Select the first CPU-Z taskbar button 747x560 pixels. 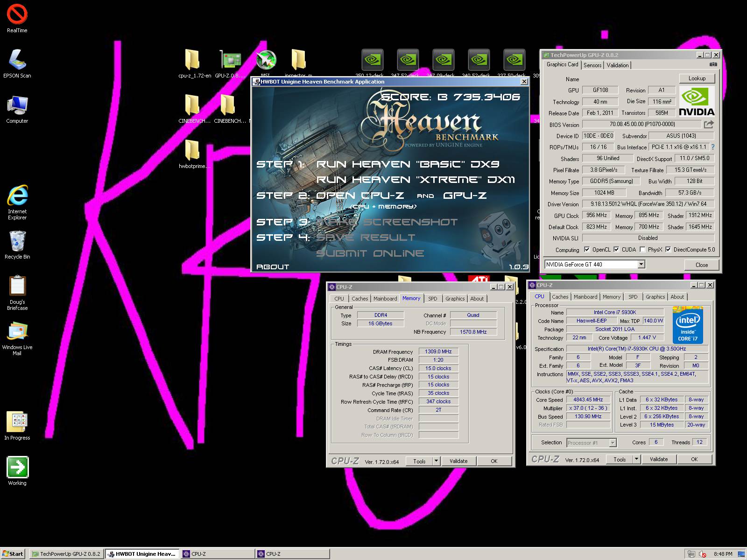click(218, 554)
